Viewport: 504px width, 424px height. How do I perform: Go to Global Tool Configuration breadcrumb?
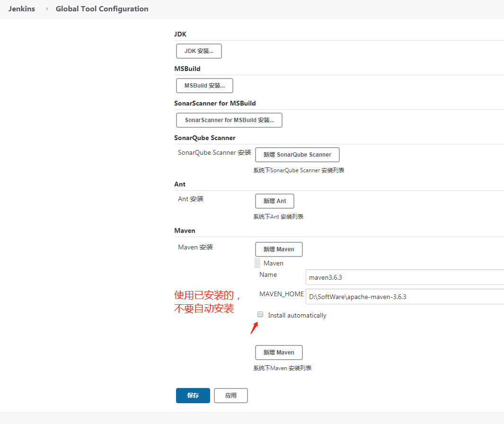pos(102,9)
